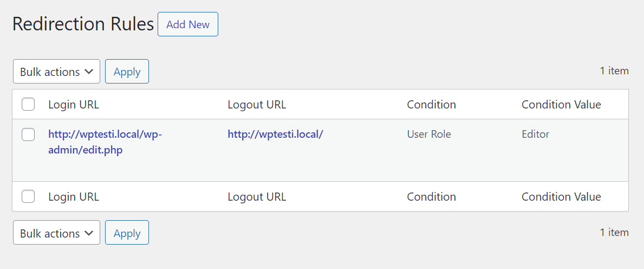Expand the bottom Bulk actions dropdown

pos(56,233)
